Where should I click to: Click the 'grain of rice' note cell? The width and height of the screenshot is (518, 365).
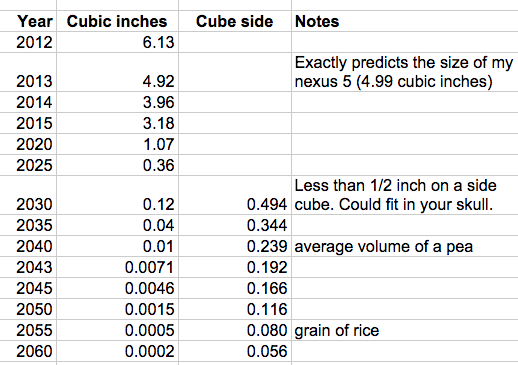click(405, 330)
